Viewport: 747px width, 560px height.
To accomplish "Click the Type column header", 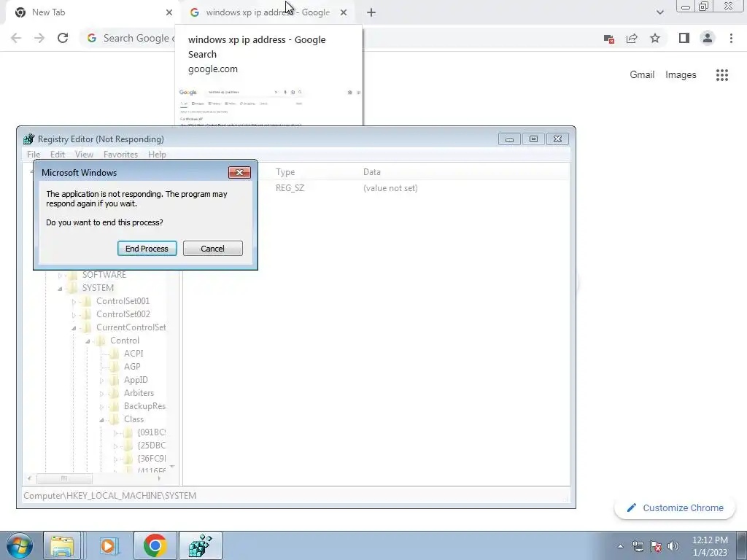I will pos(285,172).
